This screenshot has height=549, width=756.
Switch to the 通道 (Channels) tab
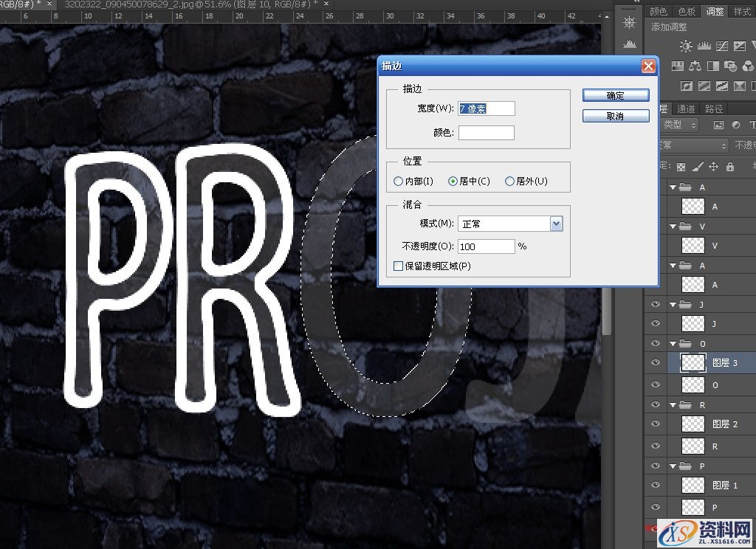686,109
